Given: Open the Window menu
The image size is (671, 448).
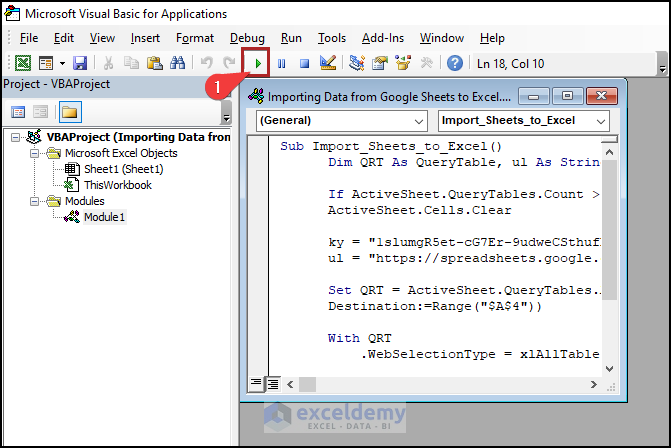Looking at the screenshot, I should (x=442, y=38).
